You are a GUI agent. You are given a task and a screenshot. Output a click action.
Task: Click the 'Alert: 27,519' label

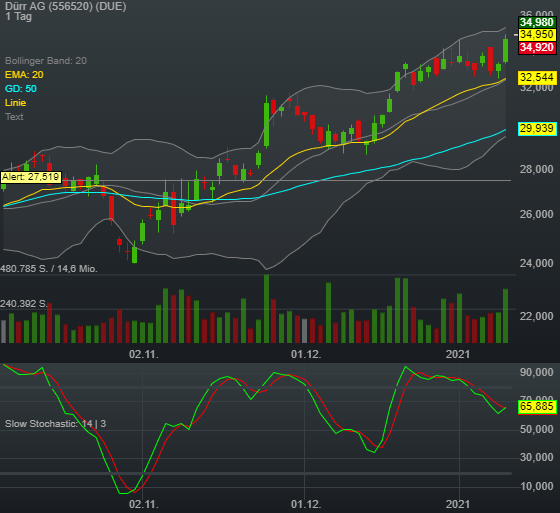[x=31, y=177]
